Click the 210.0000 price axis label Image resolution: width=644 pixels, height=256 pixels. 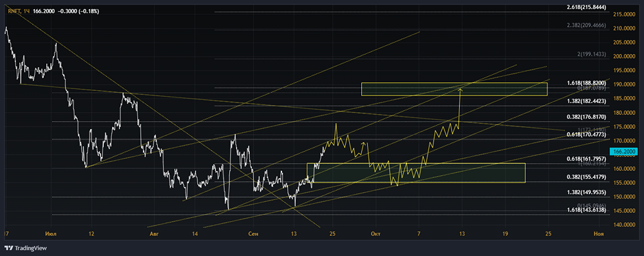(x=624, y=28)
